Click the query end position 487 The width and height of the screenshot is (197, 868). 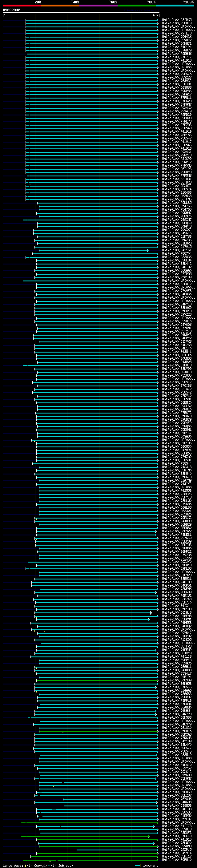click(155, 15)
